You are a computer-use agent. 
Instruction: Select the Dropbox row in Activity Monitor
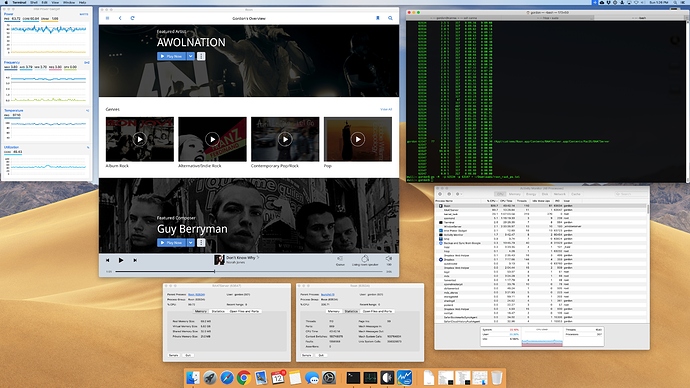tap(541, 260)
